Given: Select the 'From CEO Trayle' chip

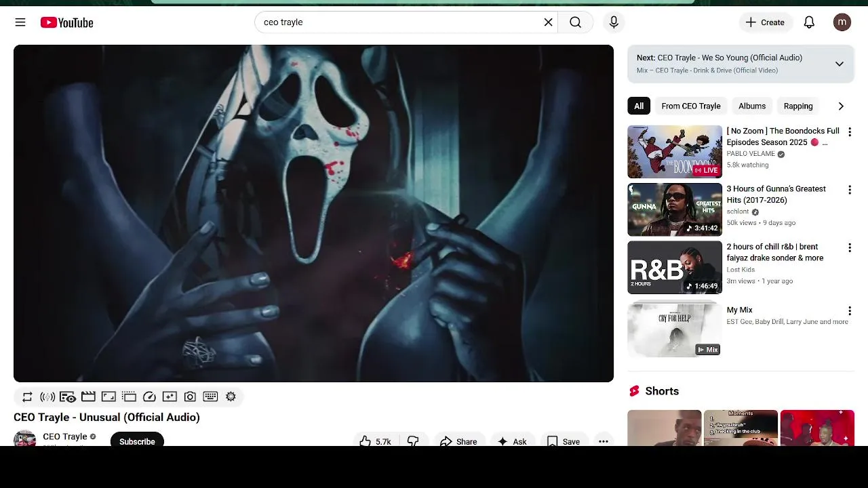Looking at the screenshot, I should (690, 106).
